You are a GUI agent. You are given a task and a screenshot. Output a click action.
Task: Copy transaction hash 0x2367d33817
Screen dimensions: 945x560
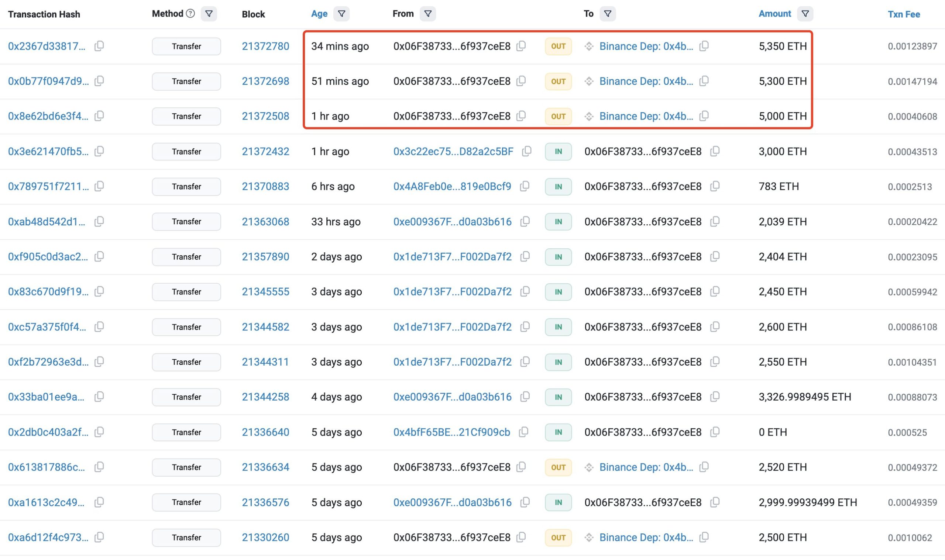point(99,46)
